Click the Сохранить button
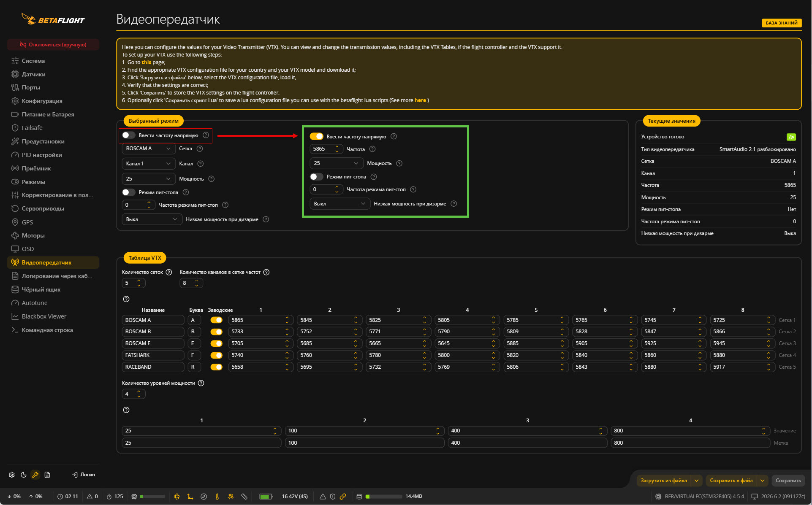Viewport: 812px width, 505px height. tap(788, 481)
